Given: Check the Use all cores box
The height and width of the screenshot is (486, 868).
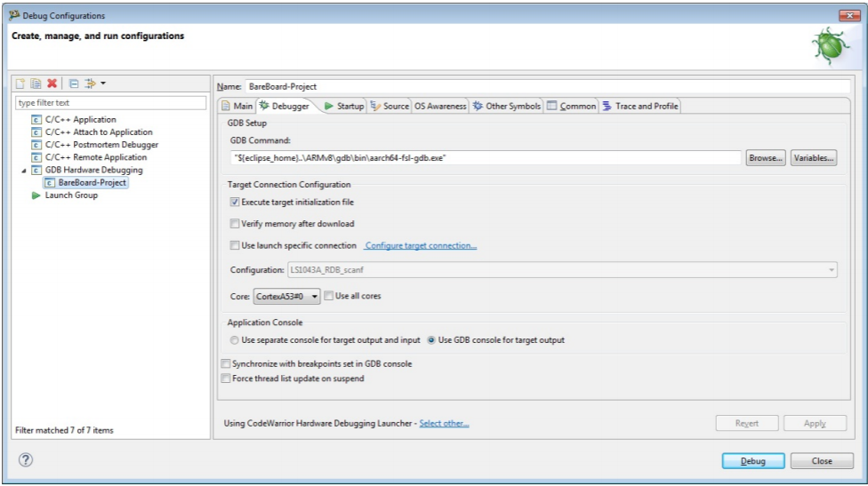Looking at the screenshot, I should pyautogui.click(x=329, y=297).
